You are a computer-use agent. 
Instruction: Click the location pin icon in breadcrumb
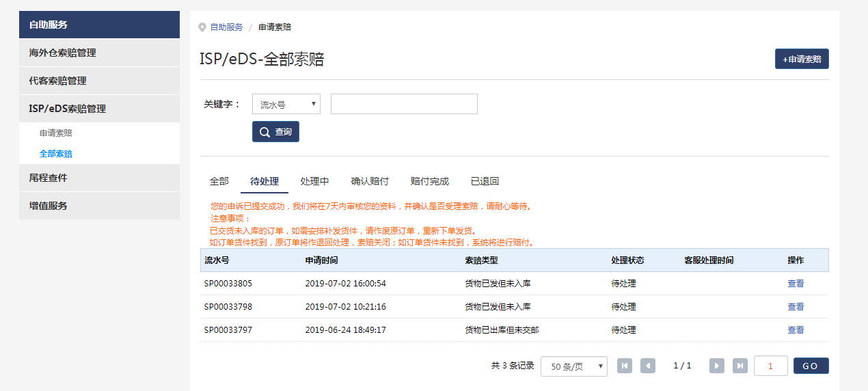pos(202,27)
